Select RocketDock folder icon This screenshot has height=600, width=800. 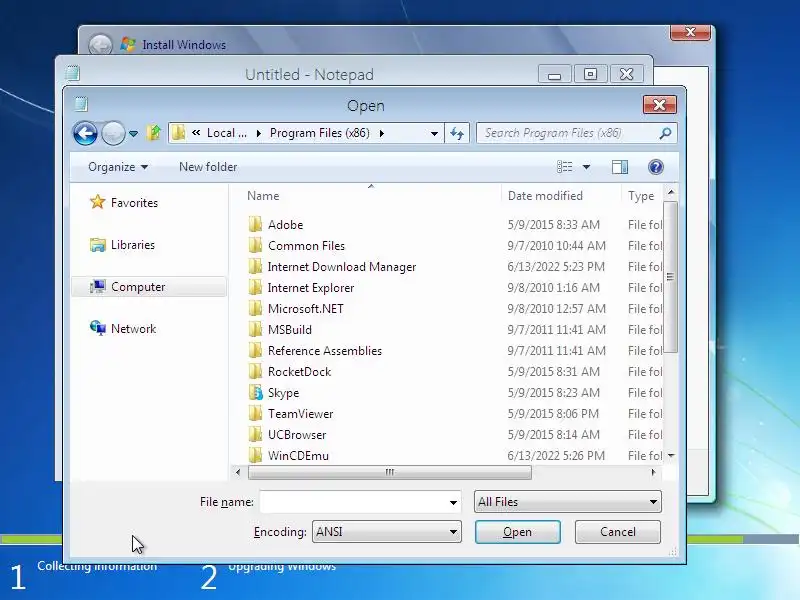(255, 371)
